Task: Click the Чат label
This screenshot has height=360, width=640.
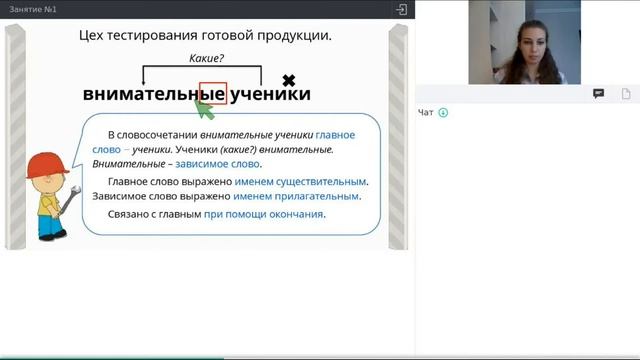Action: (426, 113)
